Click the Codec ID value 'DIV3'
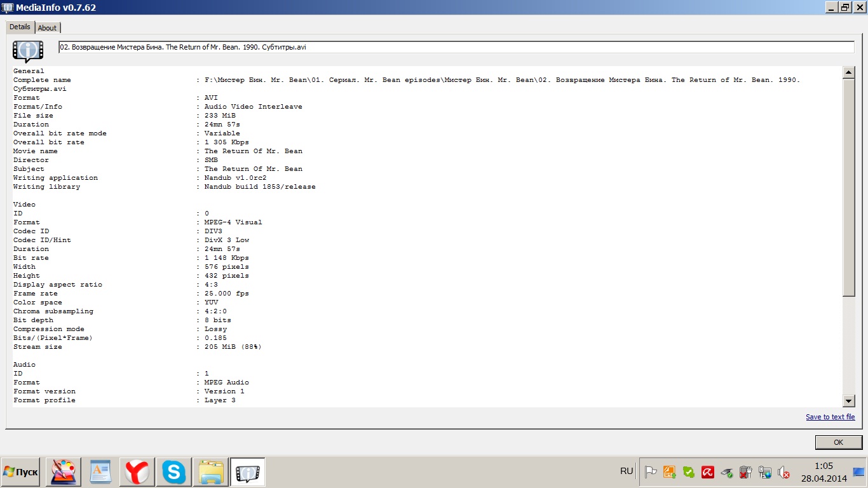Image resolution: width=868 pixels, height=488 pixels. 214,231
